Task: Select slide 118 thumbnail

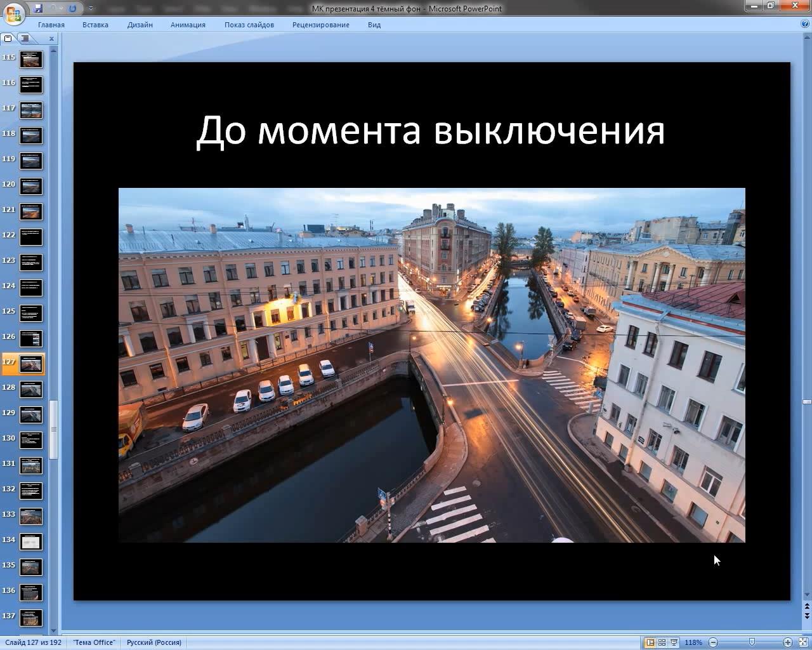Action: [x=31, y=135]
